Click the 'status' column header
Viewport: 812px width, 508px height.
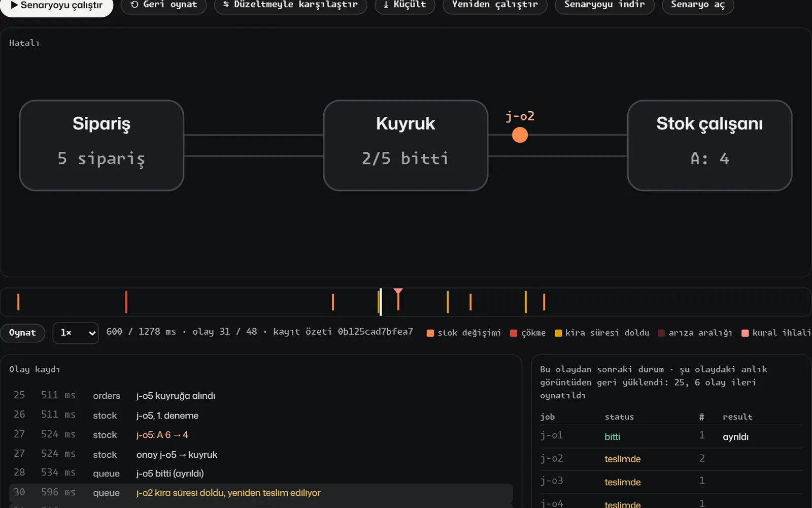[x=619, y=417]
